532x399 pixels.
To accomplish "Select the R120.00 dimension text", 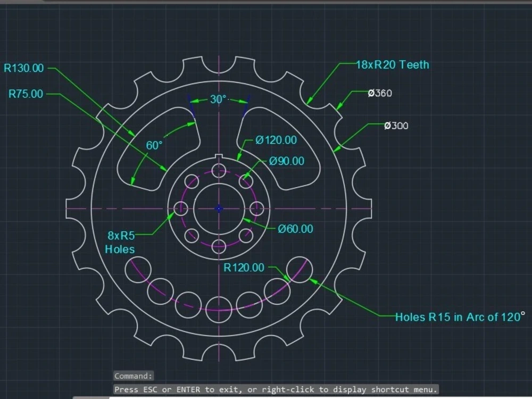I will (x=244, y=268).
